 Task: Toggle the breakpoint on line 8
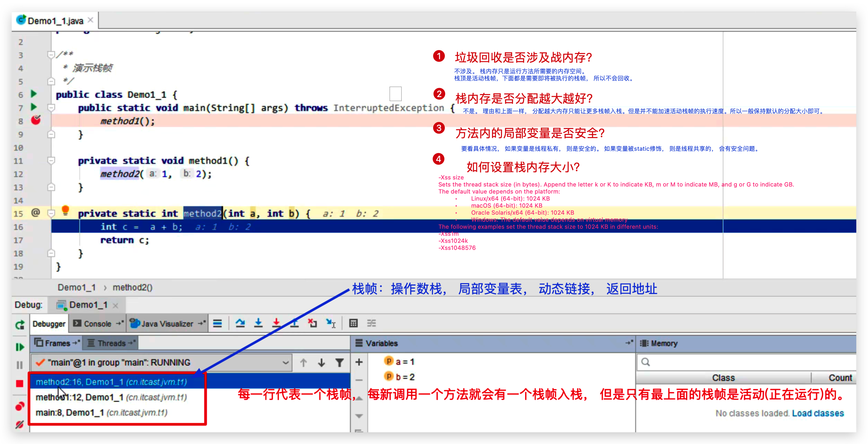36,120
